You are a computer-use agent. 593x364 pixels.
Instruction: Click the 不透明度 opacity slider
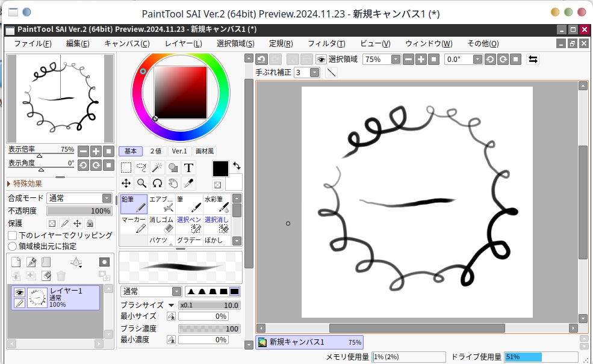(x=79, y=211)
